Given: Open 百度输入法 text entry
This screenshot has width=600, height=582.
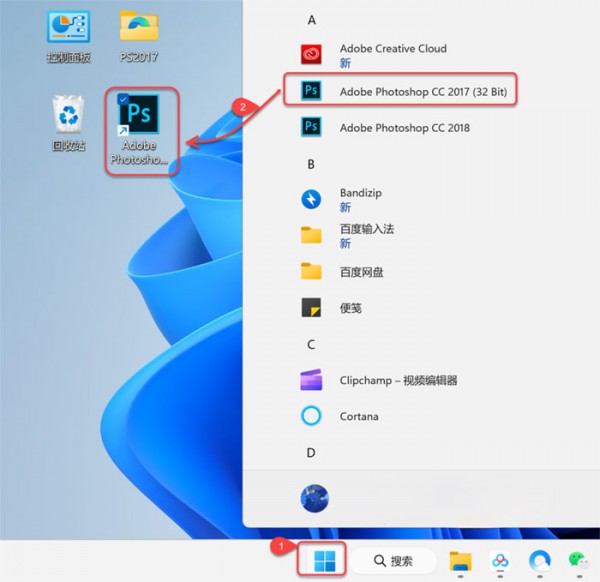Looking at the screenshot, I should coord(367,229).
